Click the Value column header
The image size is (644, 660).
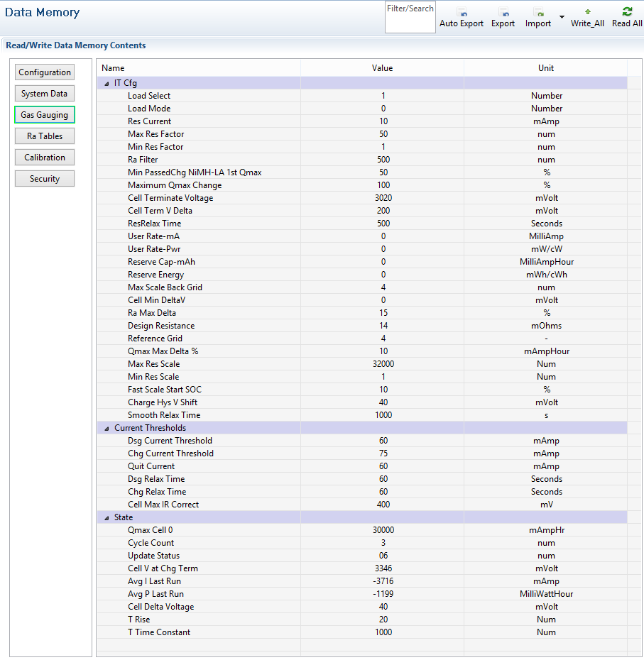point(383,68)
